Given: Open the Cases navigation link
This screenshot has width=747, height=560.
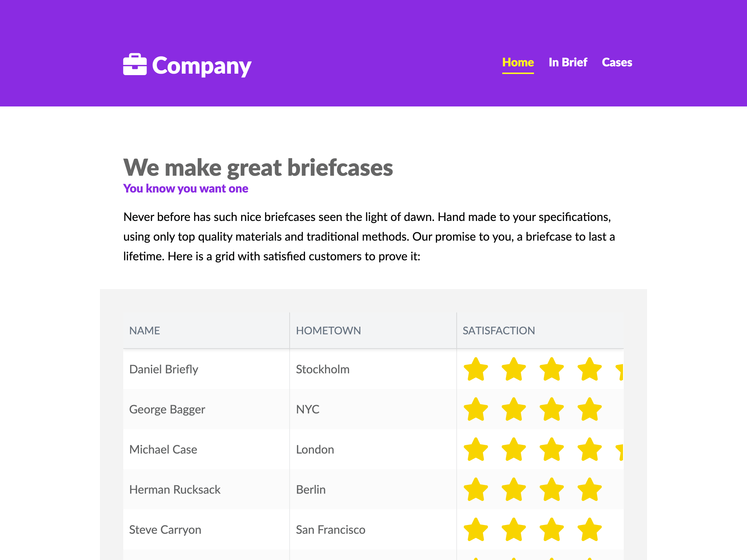Looking at the screenshot, I should (617, 63).
